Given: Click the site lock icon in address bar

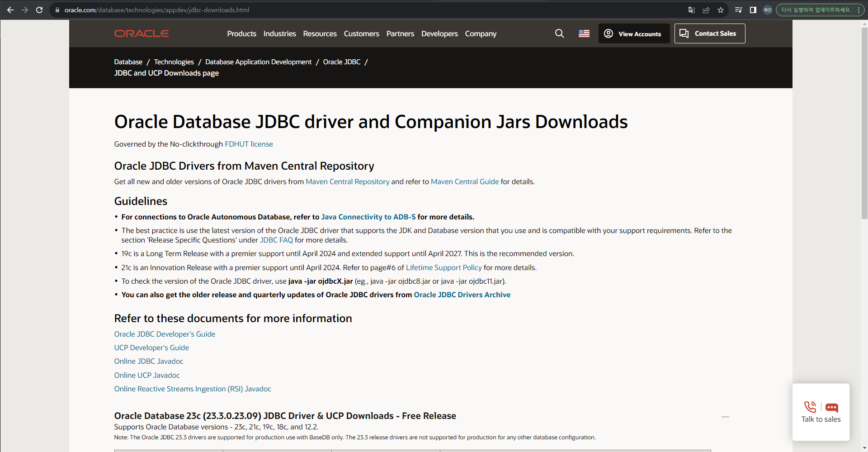Looking at the screenshot, I should click(x=57, y=10).
